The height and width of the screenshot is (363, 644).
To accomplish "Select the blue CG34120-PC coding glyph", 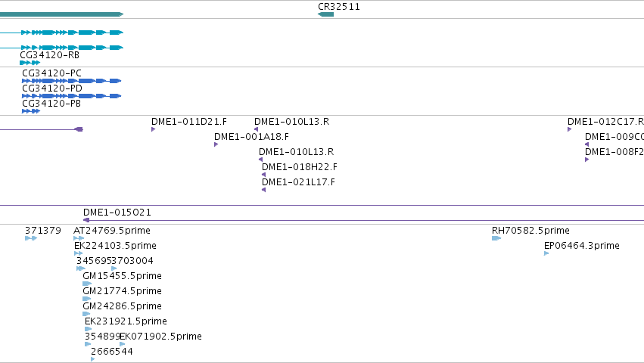I will 71,81.
